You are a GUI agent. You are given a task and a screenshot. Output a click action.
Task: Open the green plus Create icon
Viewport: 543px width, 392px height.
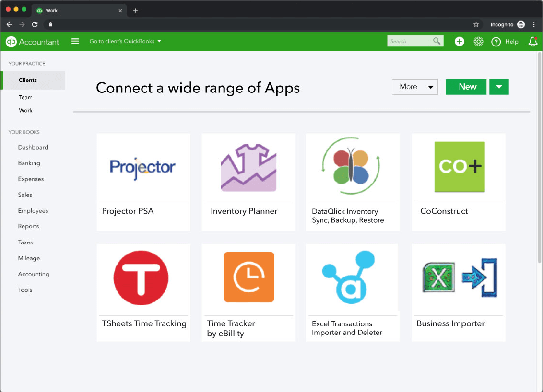point(459,42)
